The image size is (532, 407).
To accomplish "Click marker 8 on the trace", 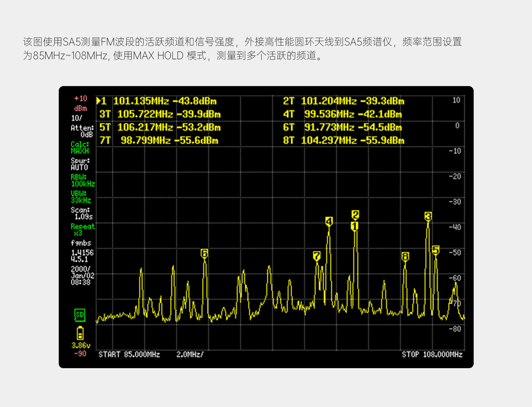I will tap(405, 256).
